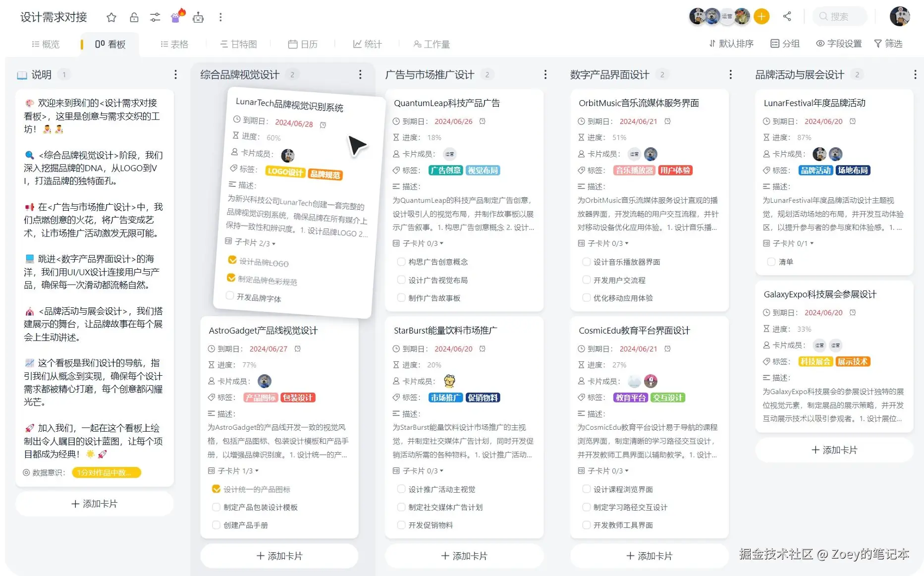Click 添加卡片 under 品牌活动与展会设计 column
Viewport: 924px width, 576px height.
click(834, 450)
